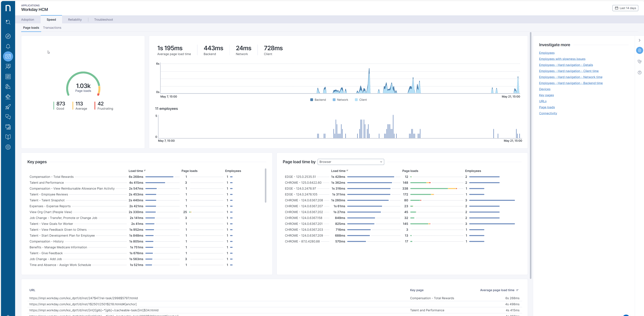Switch to the Transactions sub-tab

click(52, 28)
